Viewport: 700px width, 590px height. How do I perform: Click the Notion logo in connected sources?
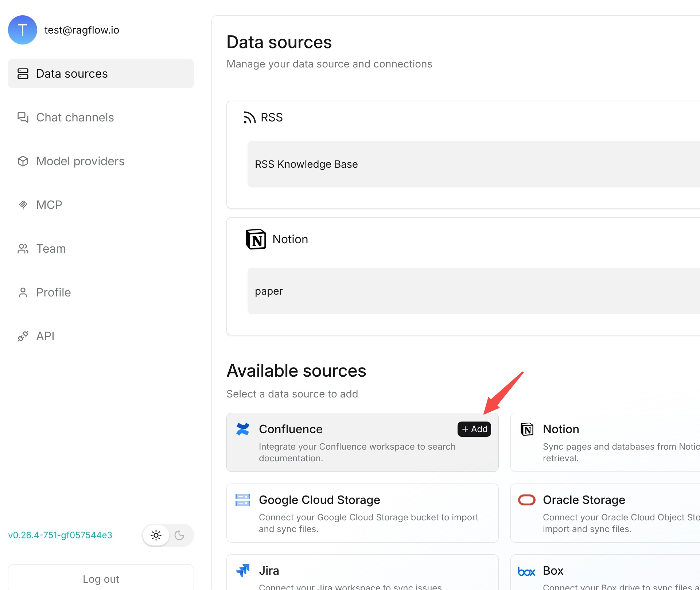(256, 239)
